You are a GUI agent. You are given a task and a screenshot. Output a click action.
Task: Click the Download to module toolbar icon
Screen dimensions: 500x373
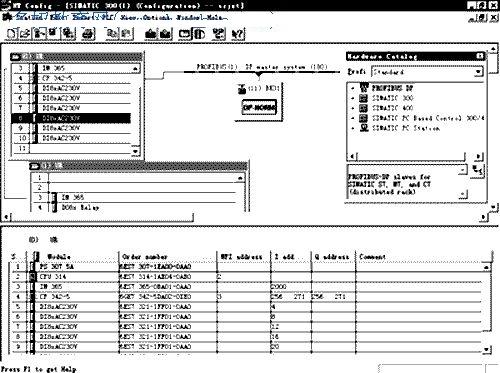coord(151,34)
